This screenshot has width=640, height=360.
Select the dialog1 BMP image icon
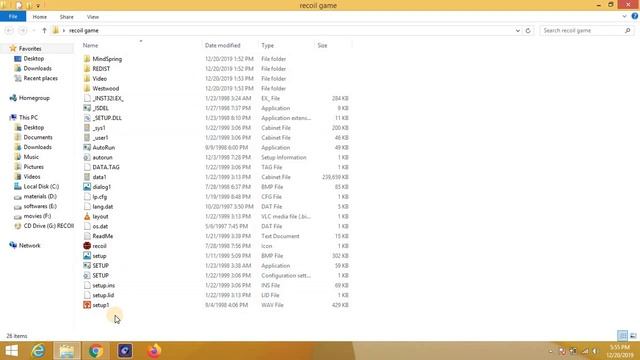pyautogui.click(x=87, y=187)
